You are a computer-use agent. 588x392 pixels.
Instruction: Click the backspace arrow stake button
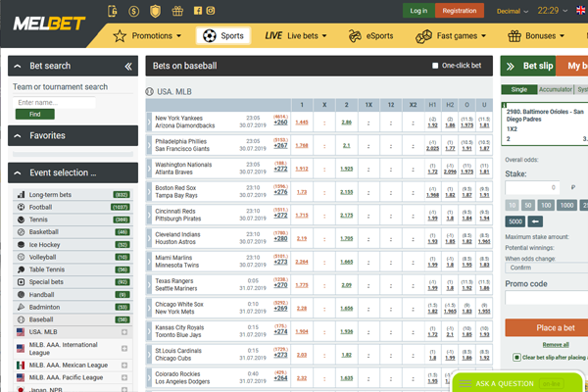pos(535,221)
